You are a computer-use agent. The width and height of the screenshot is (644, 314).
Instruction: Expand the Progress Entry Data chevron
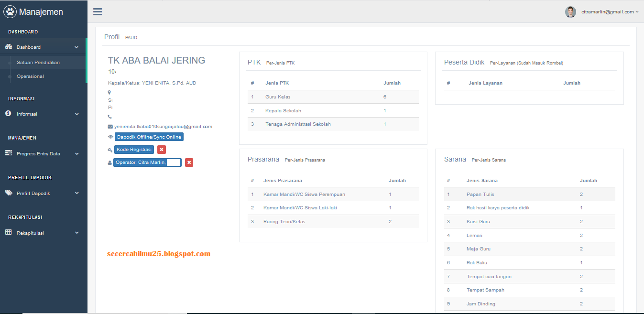click(x=76, y=154)
